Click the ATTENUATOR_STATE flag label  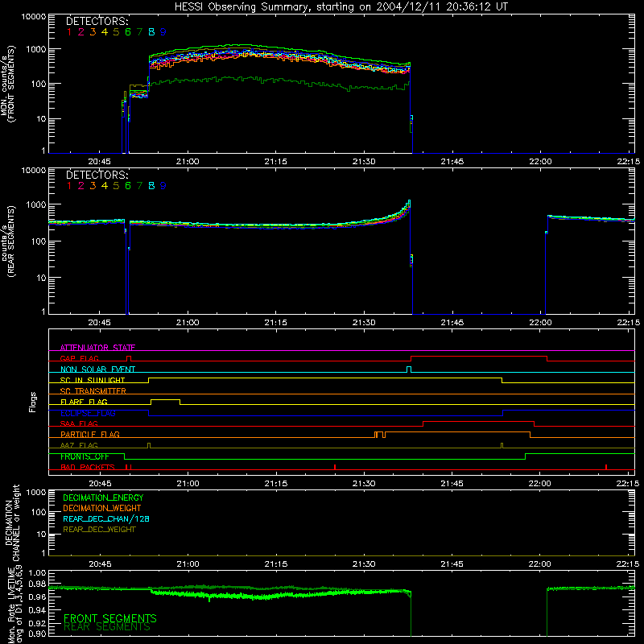tap(97, 348)
